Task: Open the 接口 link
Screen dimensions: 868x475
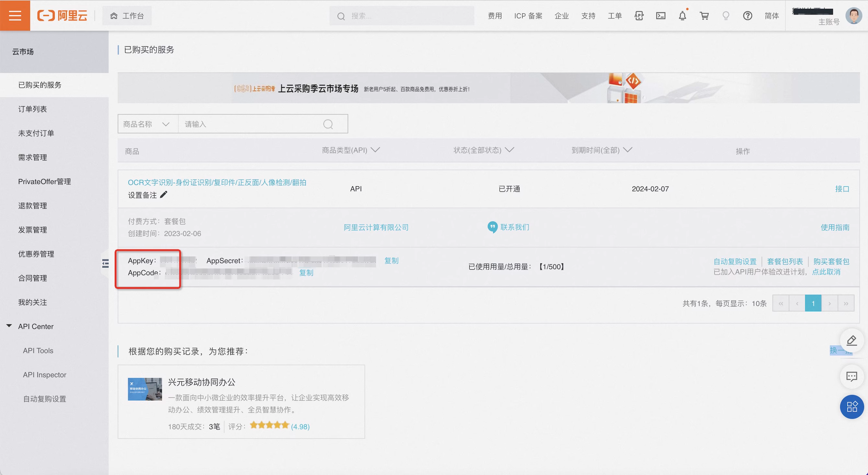Action: pyautogui.click(x=842, y=189)
